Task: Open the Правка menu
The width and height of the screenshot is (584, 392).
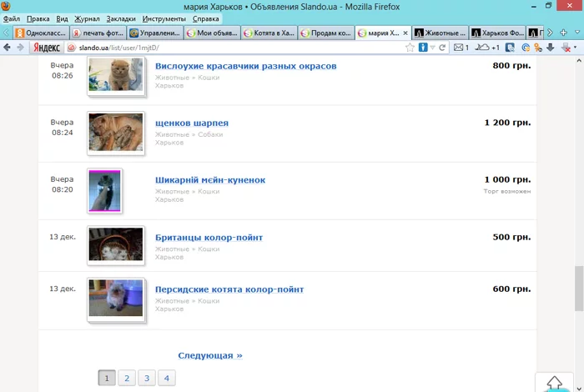Action: (38, 18)
